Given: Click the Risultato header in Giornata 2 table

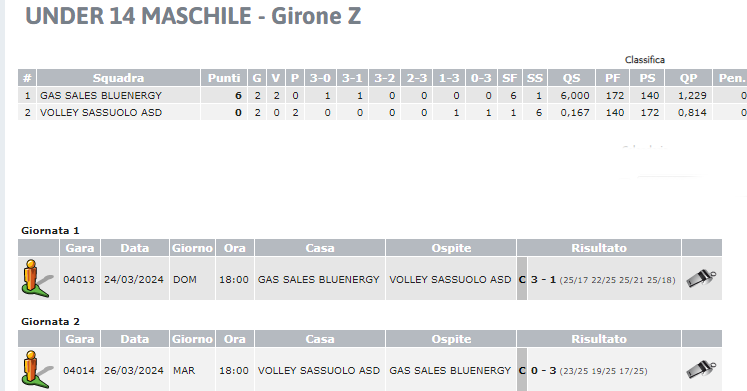Looking at the screenshot, I should click(599, 339).
